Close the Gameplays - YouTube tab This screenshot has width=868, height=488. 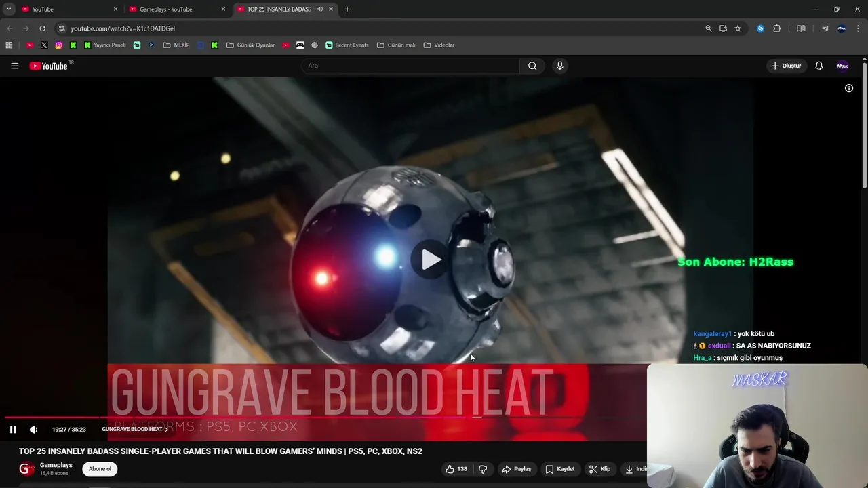pyautogui.click(x=223, y=9)
